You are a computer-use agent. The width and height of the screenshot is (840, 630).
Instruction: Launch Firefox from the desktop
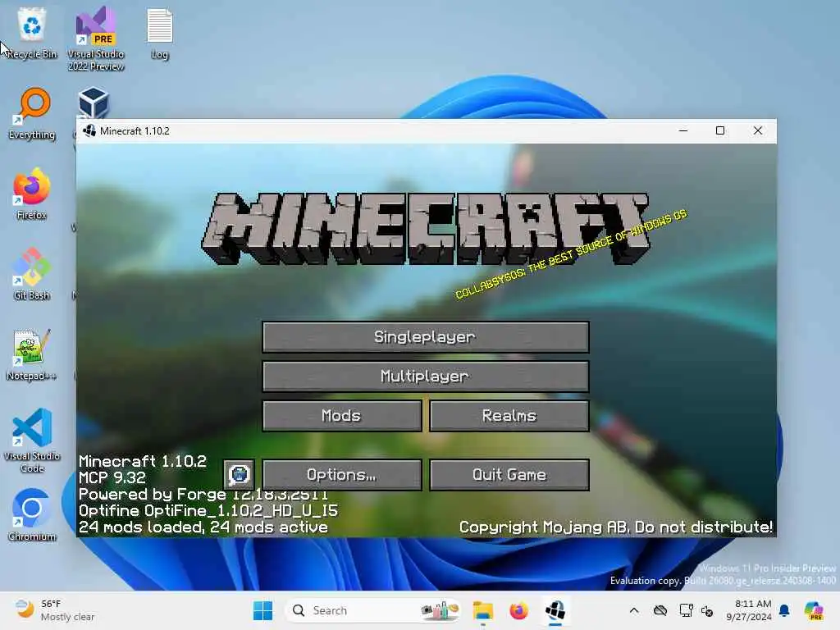(32, 194)
